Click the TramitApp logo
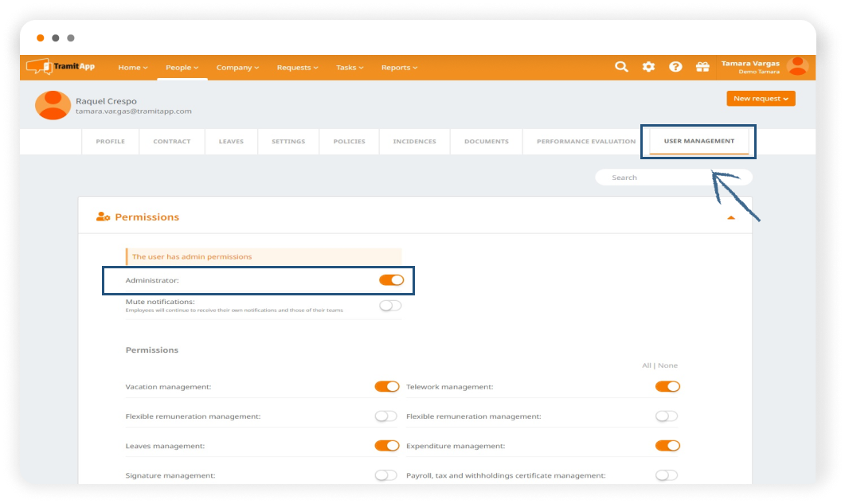Viewport: 845px width, 504px height. (61, 67)
